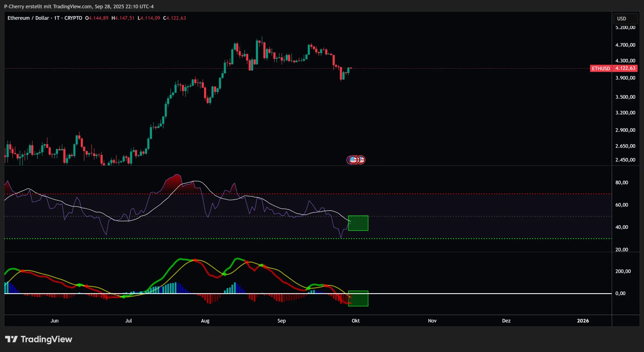The image size is (644, 352).
Task: Click the 3.500,00 price scale value
Action: click(x=625, y=97)
